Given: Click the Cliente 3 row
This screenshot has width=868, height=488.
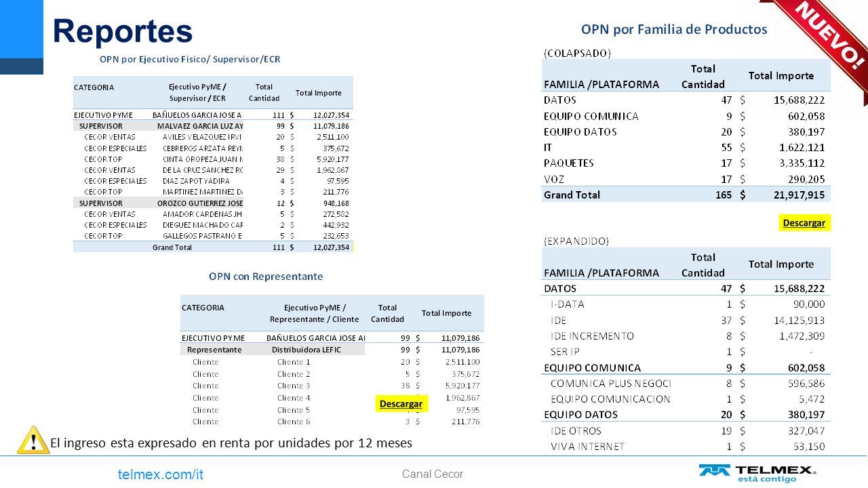Looking at the screenshot, I should [332, 386].
